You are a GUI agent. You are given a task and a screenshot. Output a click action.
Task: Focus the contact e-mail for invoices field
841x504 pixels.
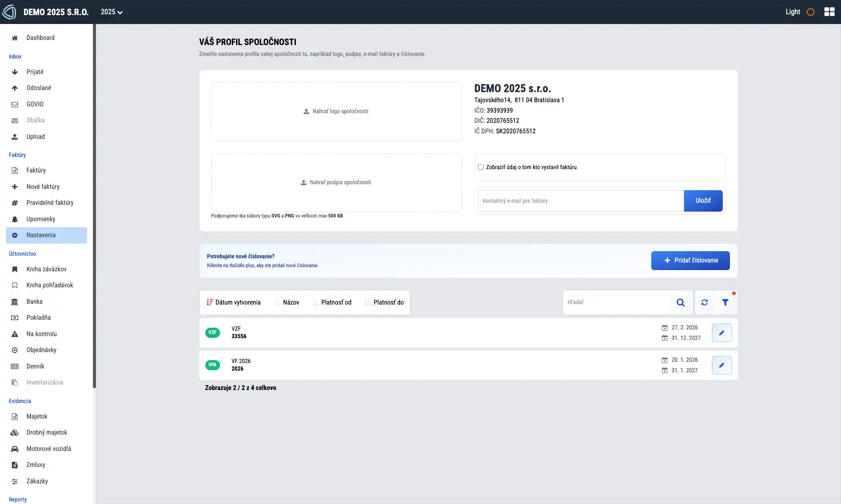(x=581, y=201)
